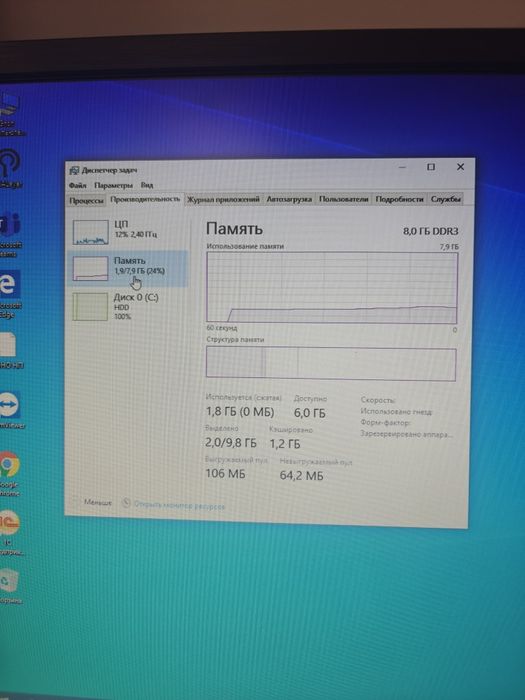
Task: Select the ЦП performance graph thumbnail
Action: click(91, 232)
